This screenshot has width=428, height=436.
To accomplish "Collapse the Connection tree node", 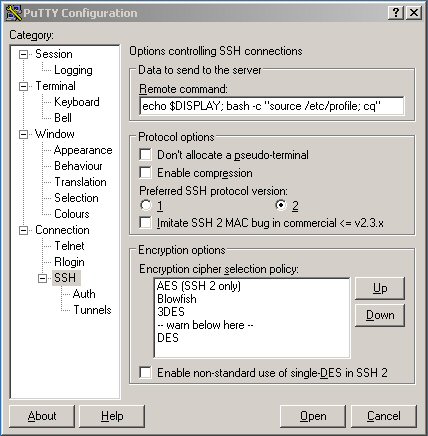I will [x=23, y=230].
